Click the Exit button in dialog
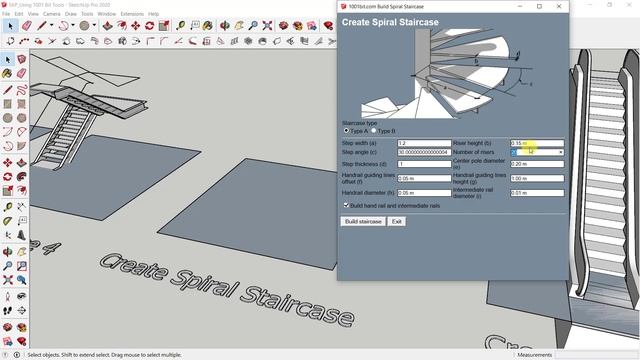Viewport: 640px width, 360px height. tap(396, 221)
